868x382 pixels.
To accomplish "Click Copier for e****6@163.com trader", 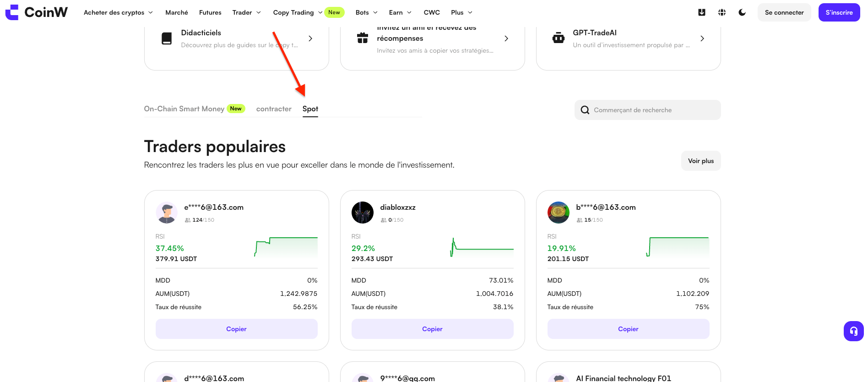I will [x=237, y=329].
